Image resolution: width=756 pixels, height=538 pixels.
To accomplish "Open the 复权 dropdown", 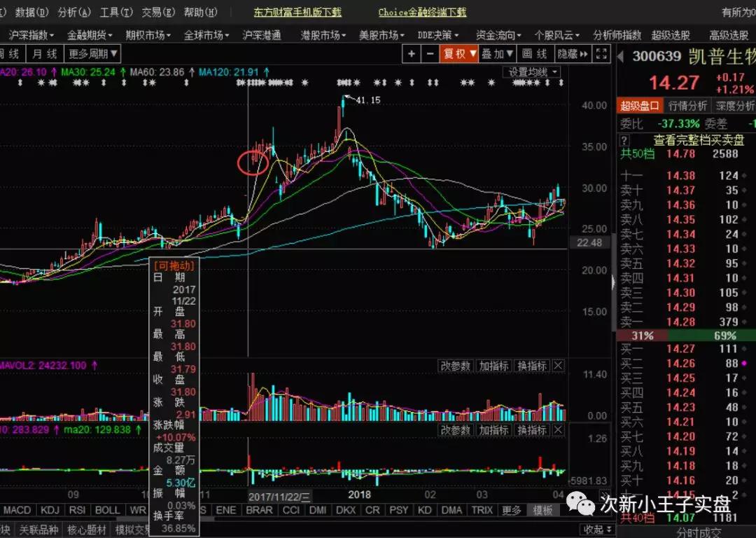I will click(459, 54).
